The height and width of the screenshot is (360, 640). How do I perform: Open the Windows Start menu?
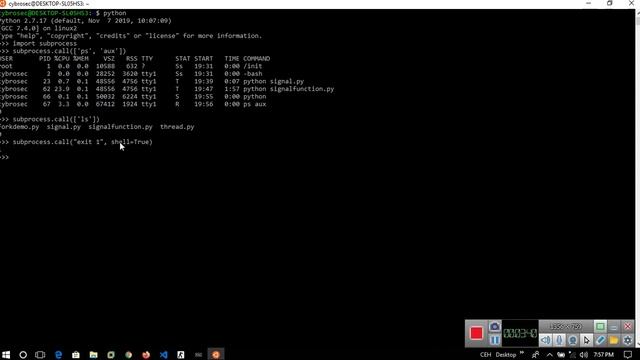(6, 355)
